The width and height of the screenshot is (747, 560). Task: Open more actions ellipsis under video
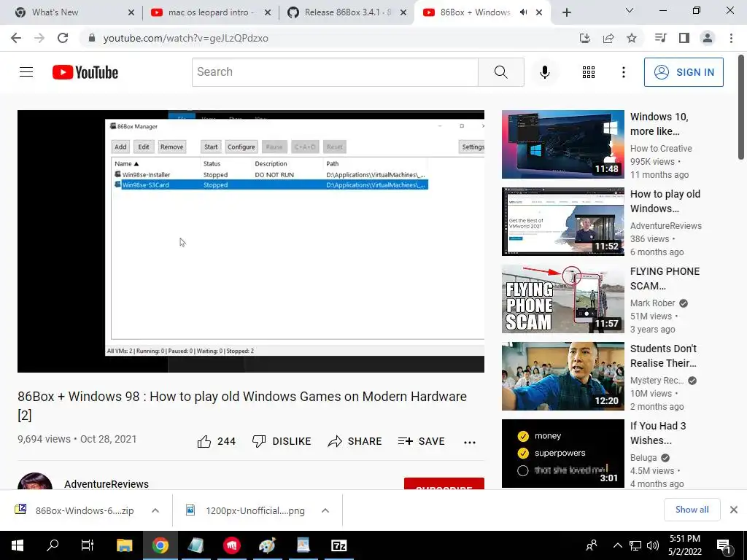click(x=470, y=442)
